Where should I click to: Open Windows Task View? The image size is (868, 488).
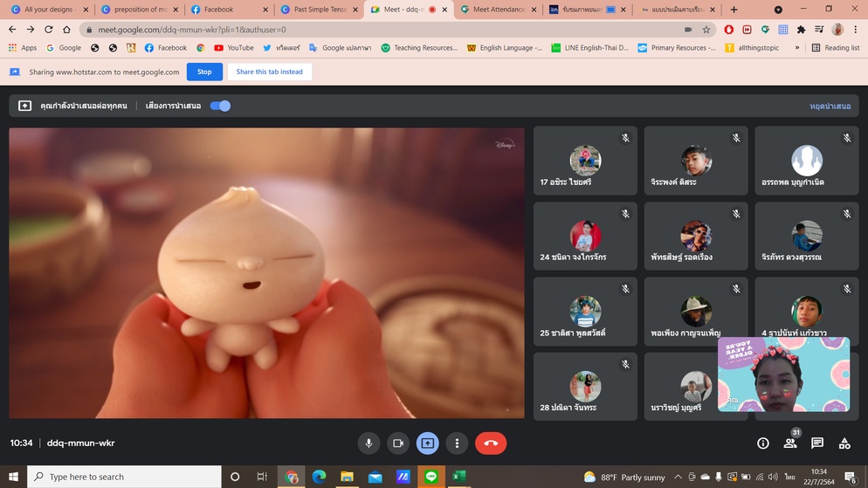pyautogui.click(x=262, y=477)
